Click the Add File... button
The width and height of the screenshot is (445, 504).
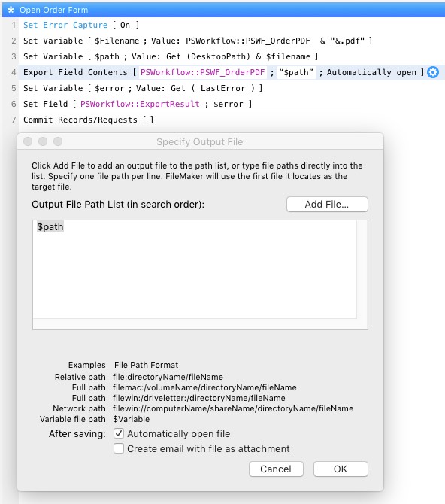(x=327, y=205)
